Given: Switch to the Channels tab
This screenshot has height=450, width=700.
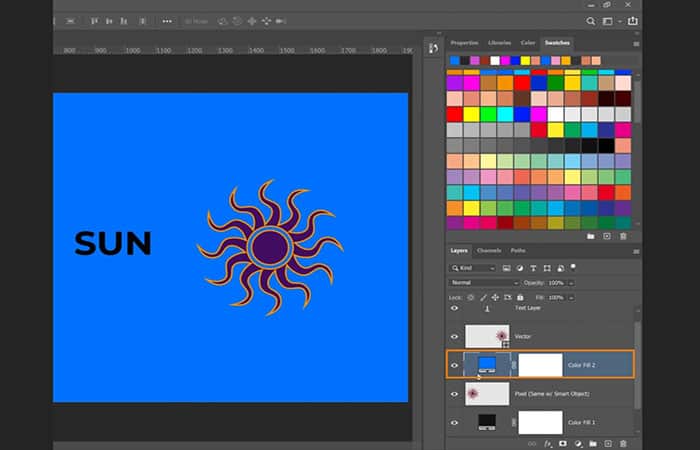Looking at the screenshot, I should (x=489, y=250).
